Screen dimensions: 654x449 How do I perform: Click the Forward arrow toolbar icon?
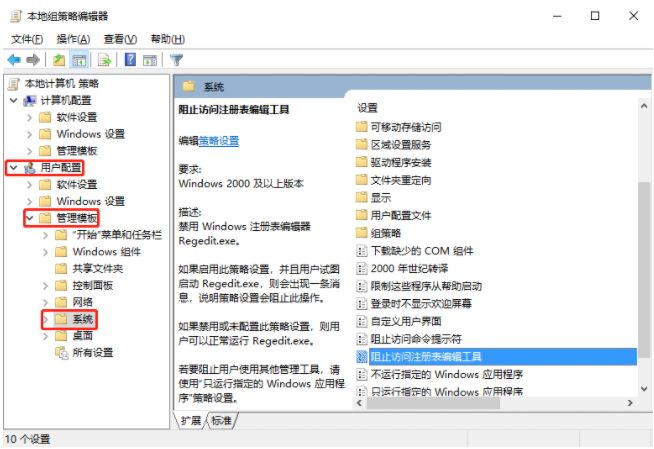(x=32, y=60)
